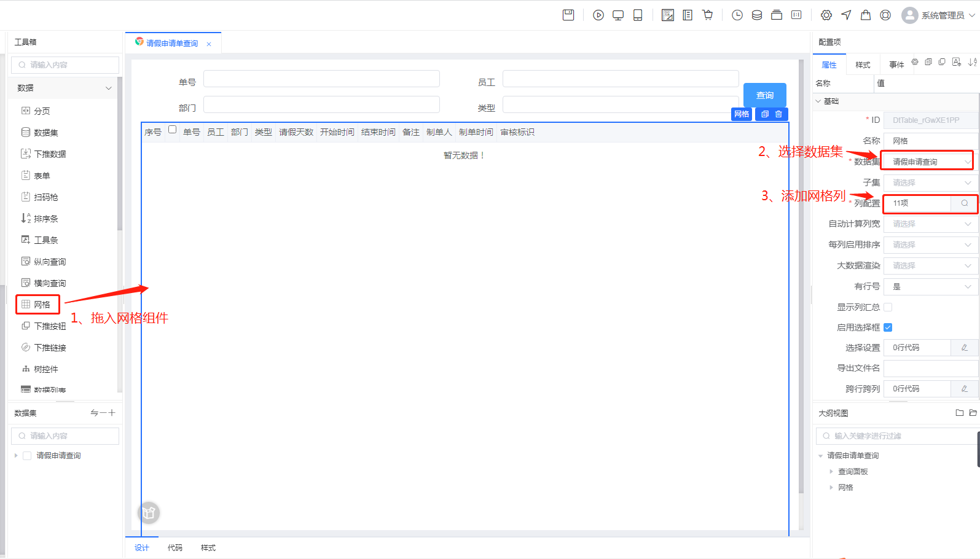Viewport: 980px width, 559px height.
Task: Switch to the 代码 tab at bottom
Action: click(175, 548)
